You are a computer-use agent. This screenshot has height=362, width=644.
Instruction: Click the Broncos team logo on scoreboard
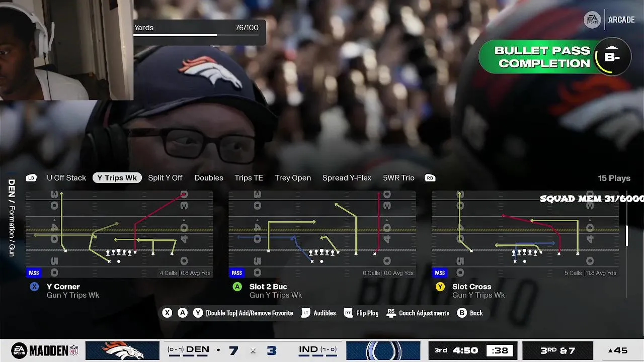[x=122, y=350]
